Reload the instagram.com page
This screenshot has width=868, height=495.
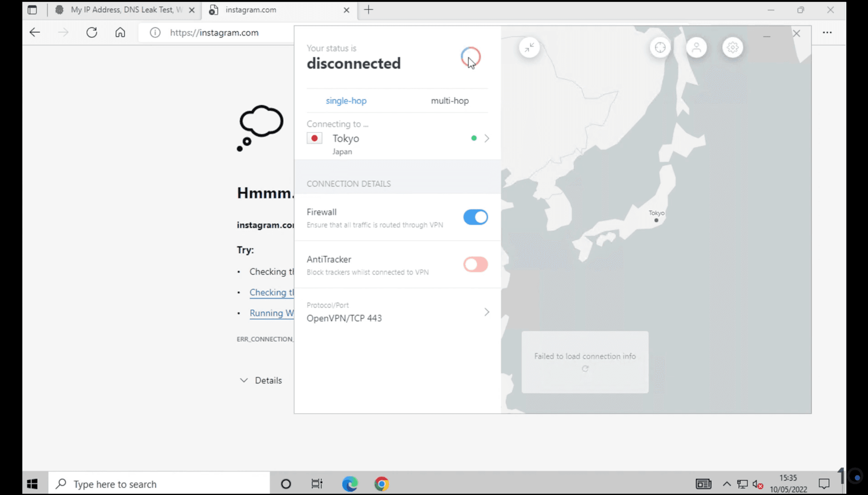pyautogui.click(x=92, y=32)
